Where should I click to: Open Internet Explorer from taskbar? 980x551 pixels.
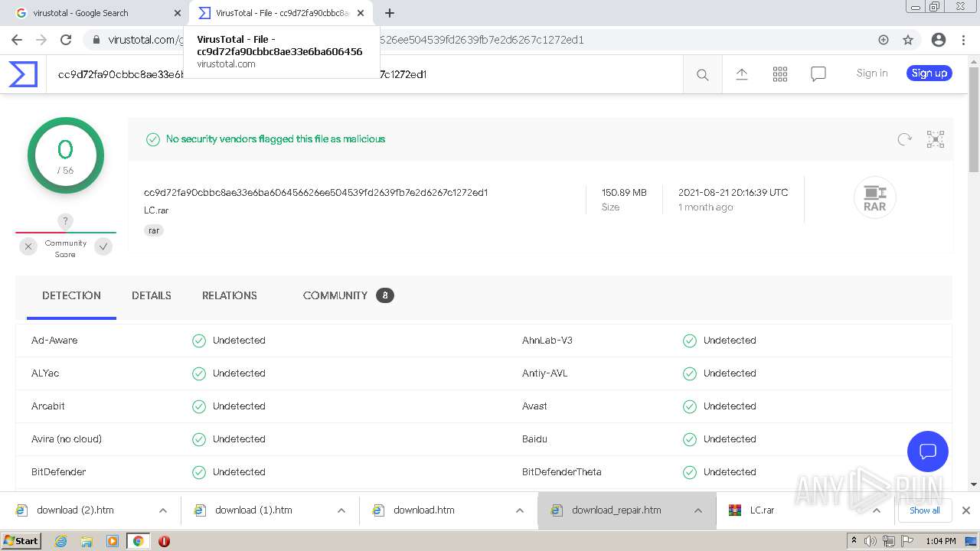pos(60,541)
